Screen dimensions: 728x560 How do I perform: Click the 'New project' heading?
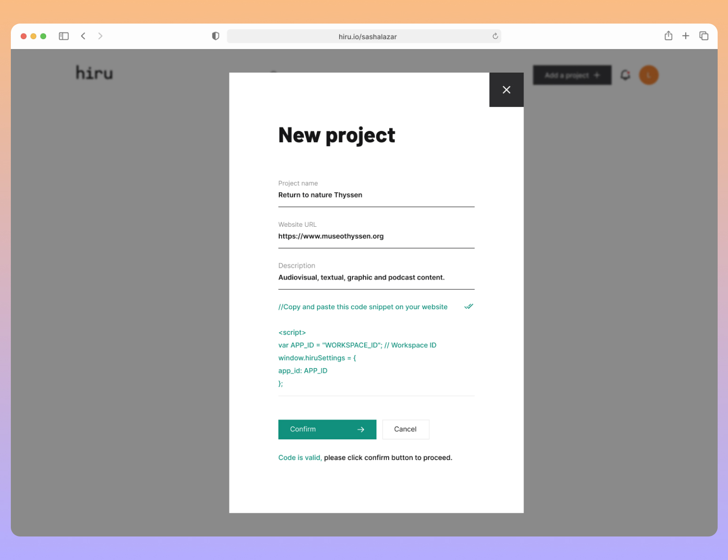tap(336, 135)
